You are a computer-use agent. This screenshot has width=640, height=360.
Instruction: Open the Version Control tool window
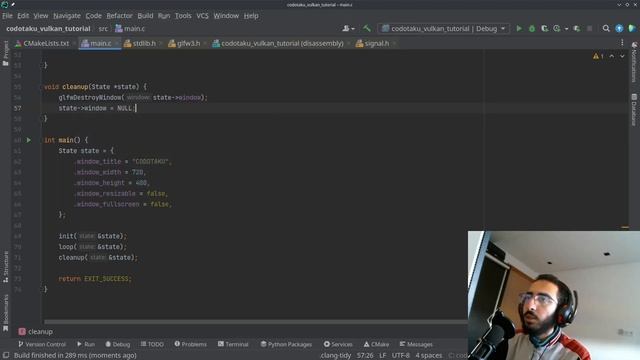pyautogui.click(x=42, y=344)
